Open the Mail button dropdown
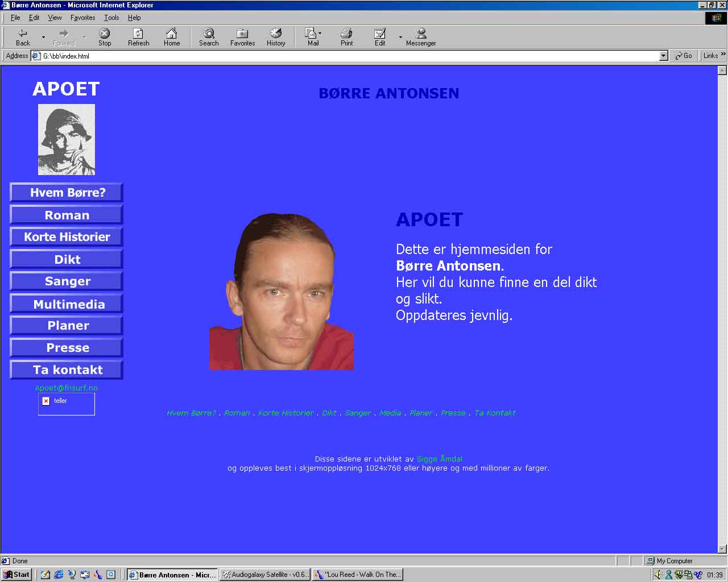Screen dimensions: 728x582 (320, 33)
